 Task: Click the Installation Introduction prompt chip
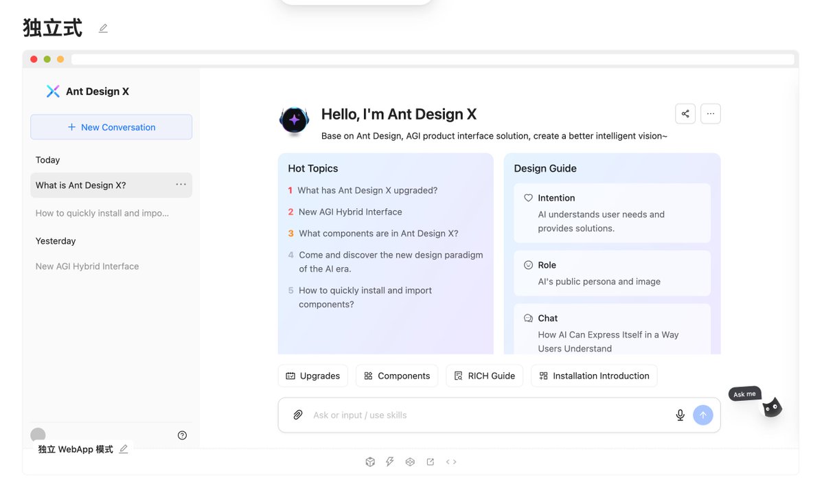[x=595, y=376]
